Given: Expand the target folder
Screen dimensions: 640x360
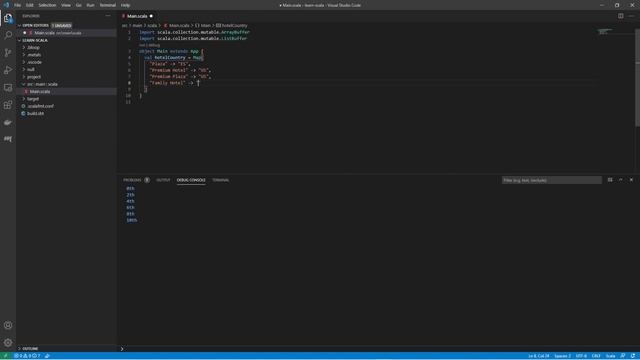Looking at the screenshot, I should tap(33, 99).
